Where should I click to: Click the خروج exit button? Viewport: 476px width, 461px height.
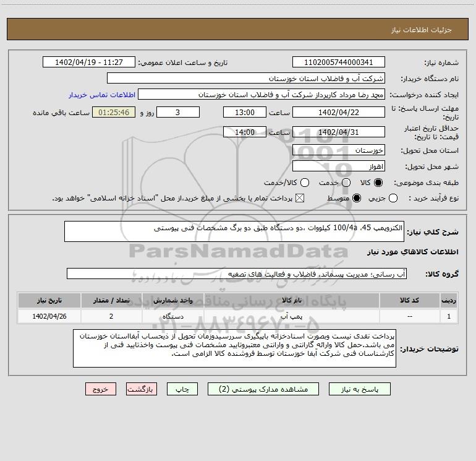pos(101,389)
